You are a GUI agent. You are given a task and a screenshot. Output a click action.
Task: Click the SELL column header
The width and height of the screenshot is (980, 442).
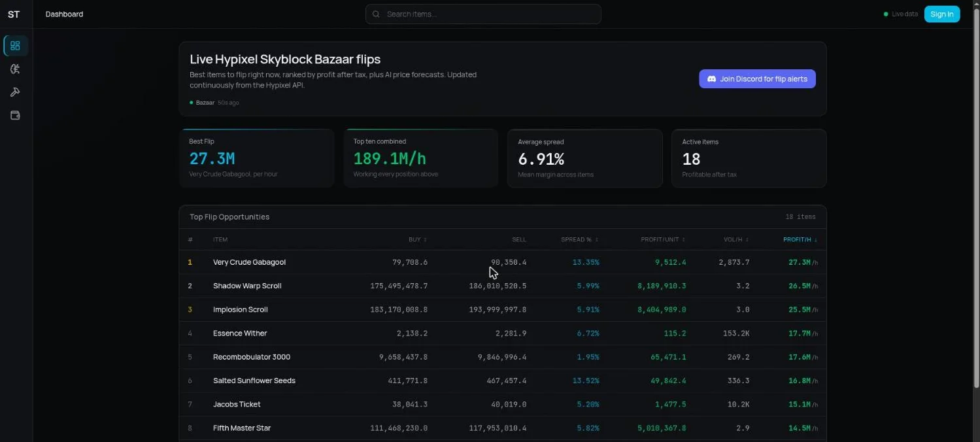519,240
